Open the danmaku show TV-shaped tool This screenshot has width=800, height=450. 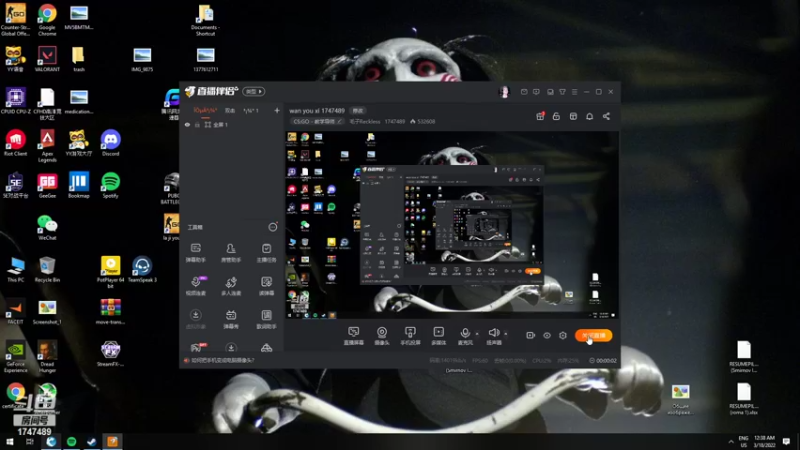pos(231,319)
